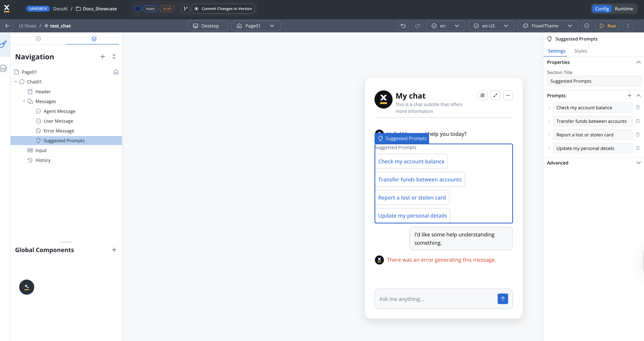Screen dimensions: 644x341
Task: Click the Run button
Action: point(607,26)
